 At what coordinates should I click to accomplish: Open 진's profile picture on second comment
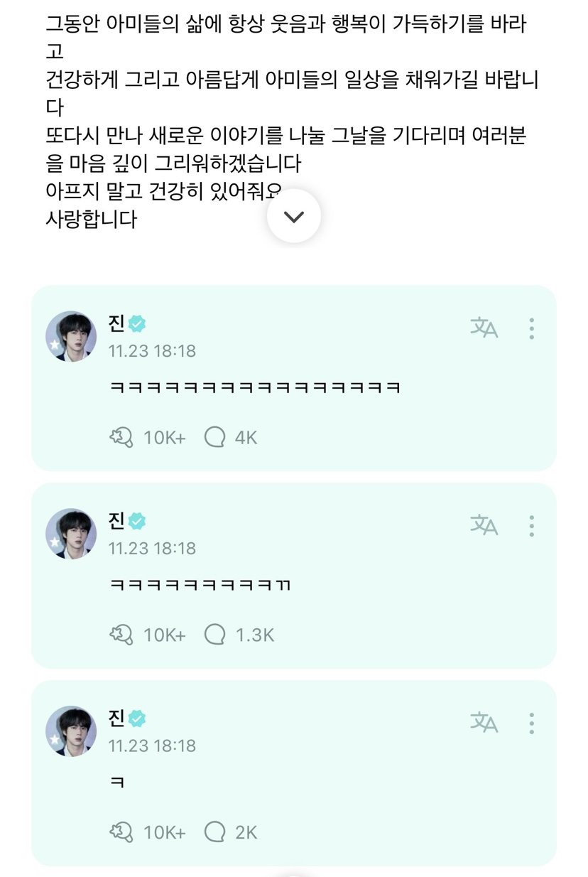pyautogui.click(x=71, y=534)
